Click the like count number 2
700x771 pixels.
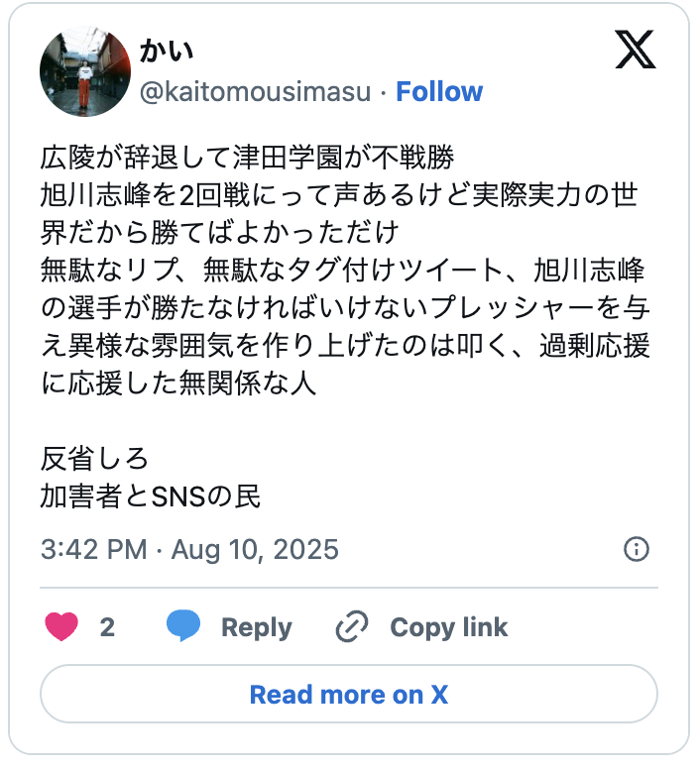tap(107, 626)
